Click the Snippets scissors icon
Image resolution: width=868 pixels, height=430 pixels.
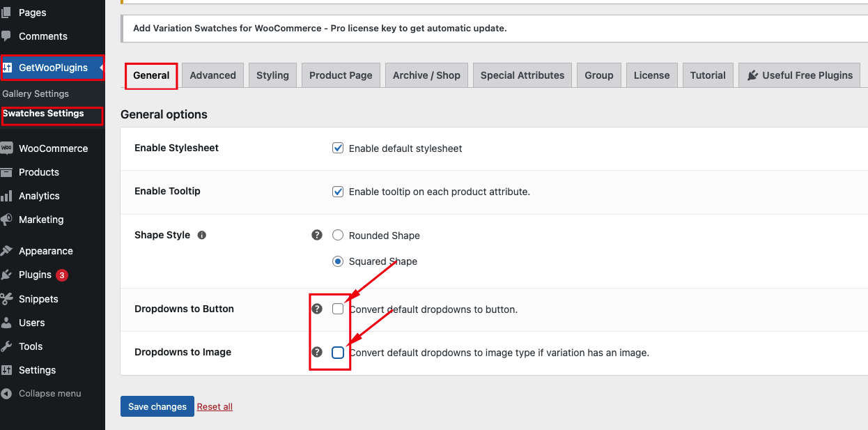[x=6, y=299]
